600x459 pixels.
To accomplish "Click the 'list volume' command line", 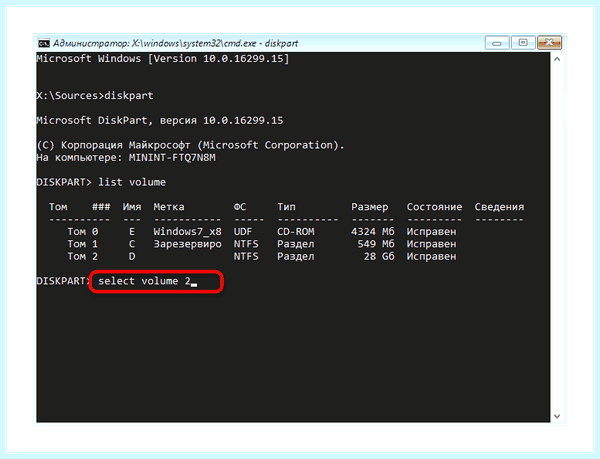I will click(x=101, y=182).
